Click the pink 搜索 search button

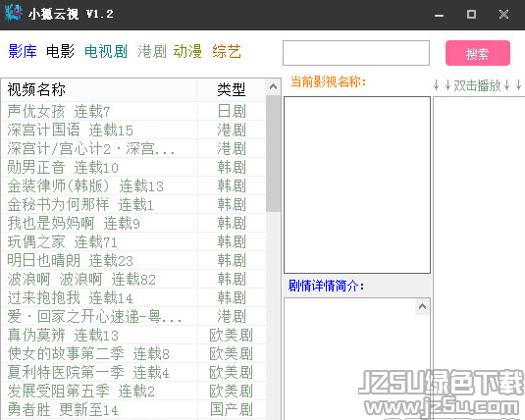point(478,53)
